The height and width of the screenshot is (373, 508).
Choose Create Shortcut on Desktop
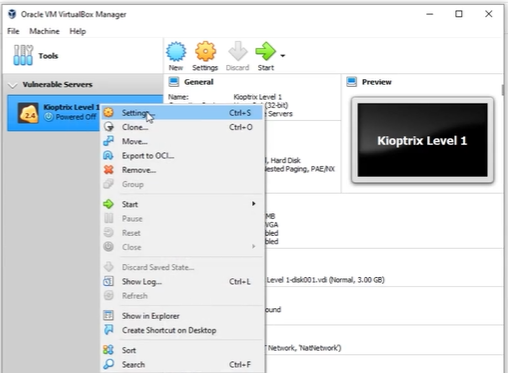[x=182, y=330]
